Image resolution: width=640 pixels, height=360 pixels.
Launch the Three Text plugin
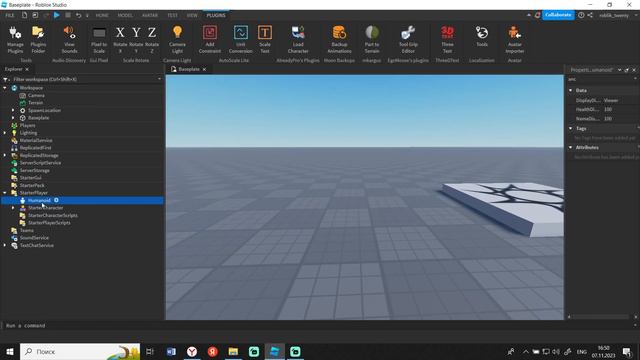(447, 40)
